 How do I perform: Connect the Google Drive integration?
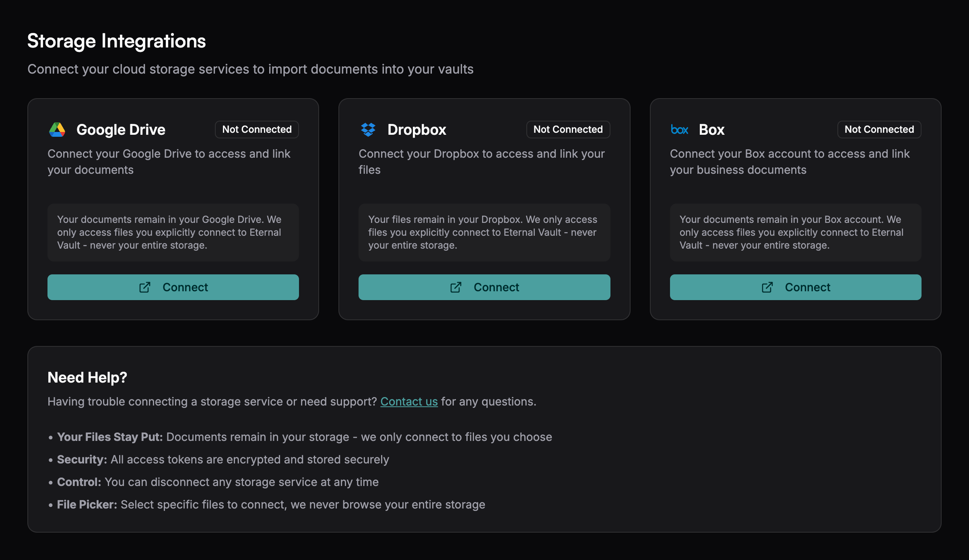[x=173, y=287]
